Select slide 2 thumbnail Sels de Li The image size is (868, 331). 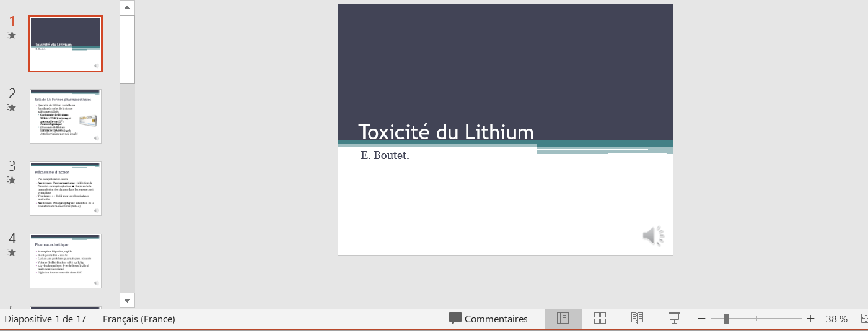click(66, 116)
